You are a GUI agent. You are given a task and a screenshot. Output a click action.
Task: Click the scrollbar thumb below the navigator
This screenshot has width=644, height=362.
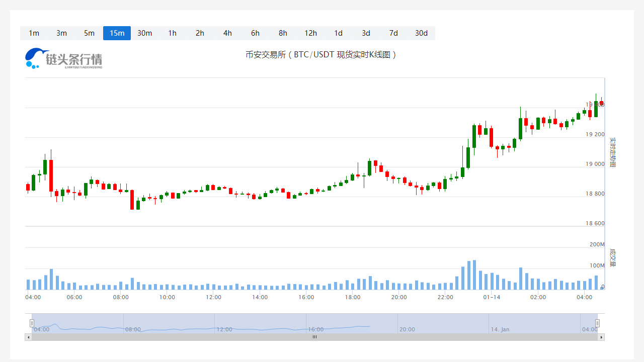314,337
